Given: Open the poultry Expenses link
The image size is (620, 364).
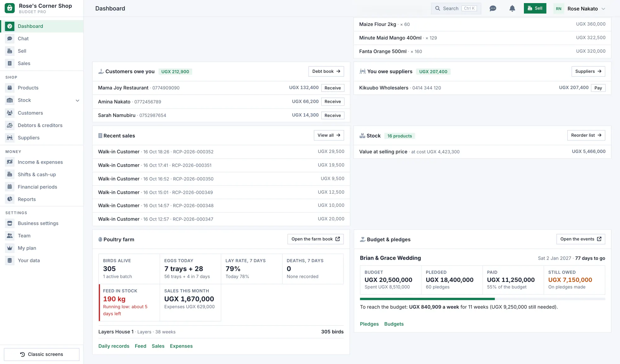Looking at the screenshot, I should (181, 346).
